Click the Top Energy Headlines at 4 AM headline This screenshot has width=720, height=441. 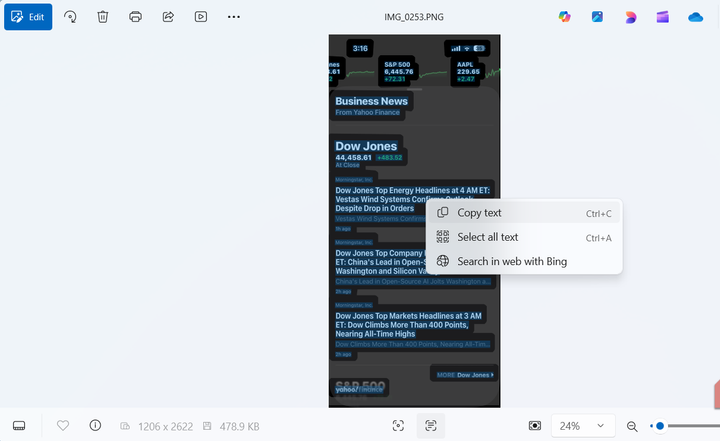pos(412,199)
